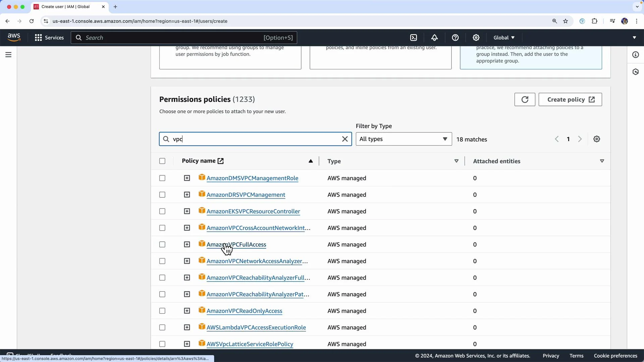Click the browser reload button

32,21
